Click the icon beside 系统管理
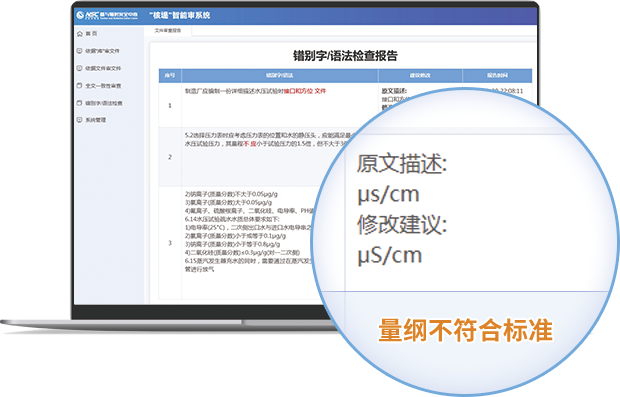The height and width of the screenshot is (397, 620). point(79,120)
